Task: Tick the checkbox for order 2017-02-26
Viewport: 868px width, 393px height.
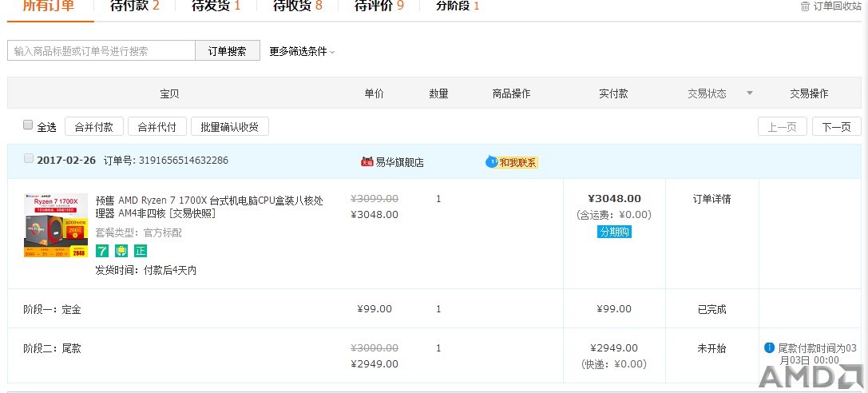Action: (x=28, y=159)
